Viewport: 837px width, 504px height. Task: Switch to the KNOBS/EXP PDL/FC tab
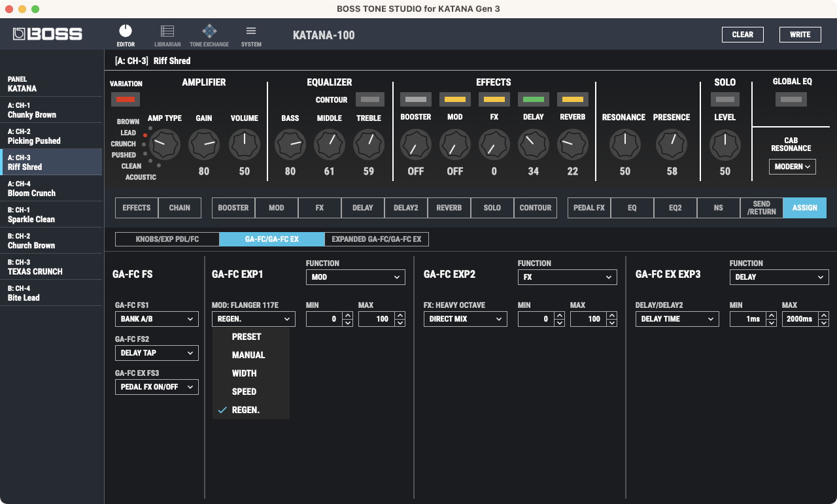167,239
